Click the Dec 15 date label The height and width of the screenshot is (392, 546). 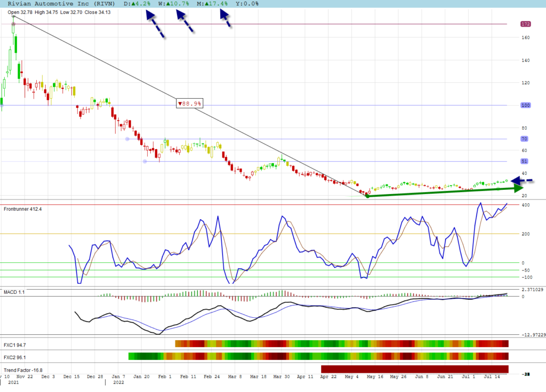tap(71, 377)
